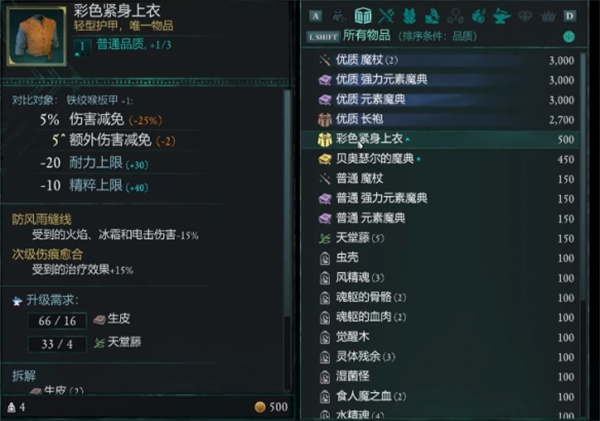Click the inventory list scrollbar
The image size is (600, 421).
pyautogui.click(x=583, y=233)
